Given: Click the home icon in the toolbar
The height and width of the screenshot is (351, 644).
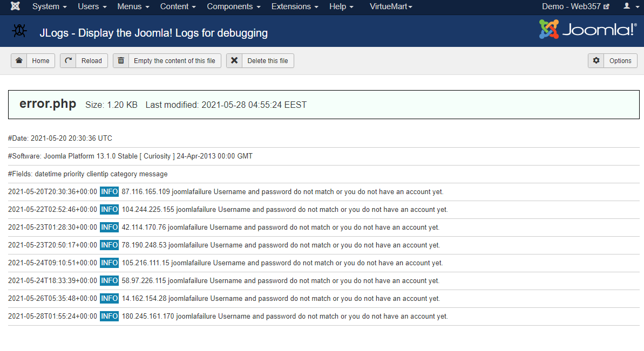Looking at the screenshot, I should point(19,61).
